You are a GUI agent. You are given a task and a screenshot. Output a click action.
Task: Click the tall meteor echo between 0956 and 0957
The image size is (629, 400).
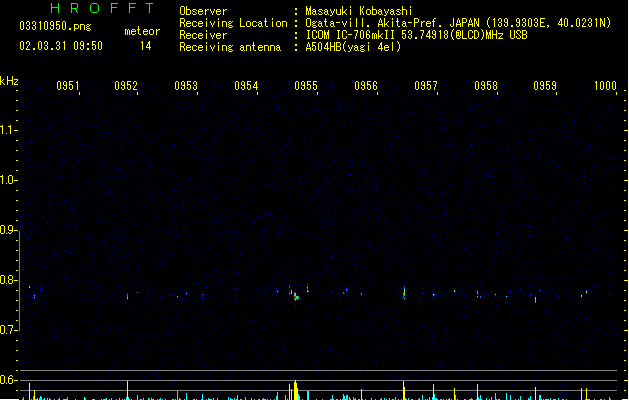tap(404, 292)
